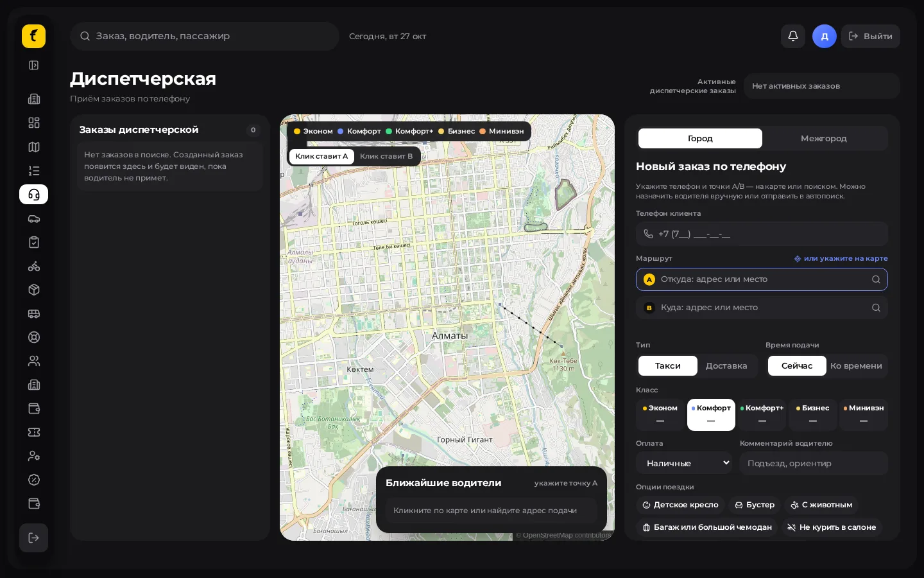Toggle the Багаж или большой чемодан option

pyautogui.click(x=707, y=527)
